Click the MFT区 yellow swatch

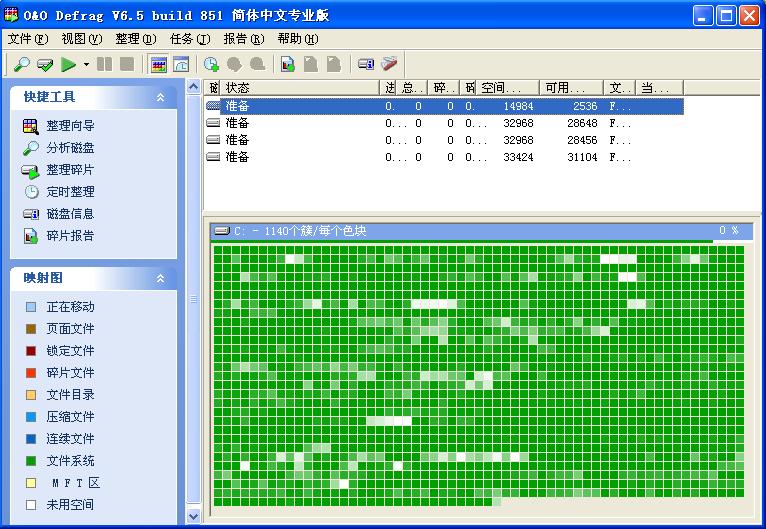[x=31, y=483]
